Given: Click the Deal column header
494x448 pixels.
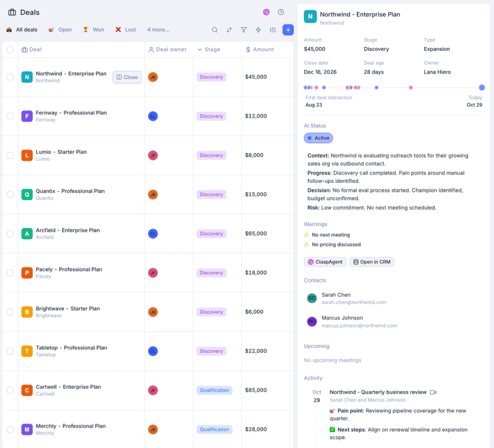Looking at the screenshot, I should click(31, 49).
